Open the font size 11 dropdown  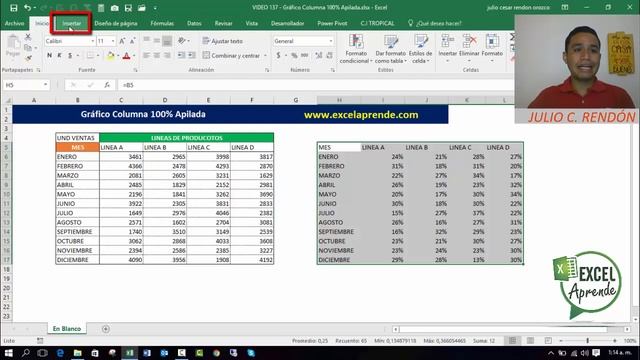113,41
